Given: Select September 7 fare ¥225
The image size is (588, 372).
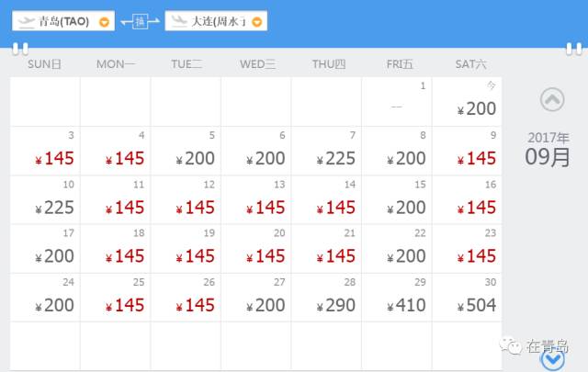Looking at the screenshot, I should click(326, 151).
